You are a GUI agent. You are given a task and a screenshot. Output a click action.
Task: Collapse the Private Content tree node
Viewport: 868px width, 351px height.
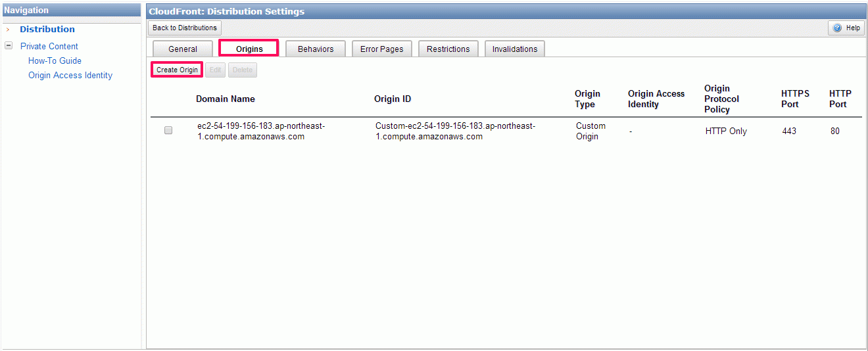coord(9,46)
